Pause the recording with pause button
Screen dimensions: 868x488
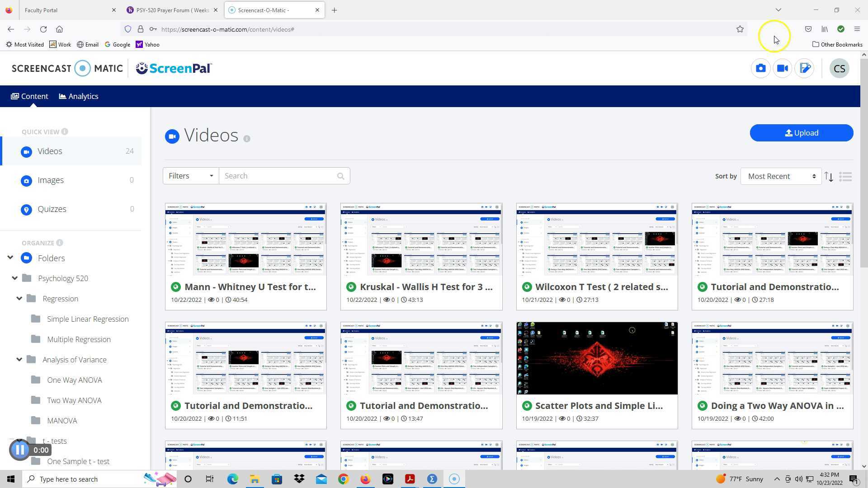(x=20, y=450)
